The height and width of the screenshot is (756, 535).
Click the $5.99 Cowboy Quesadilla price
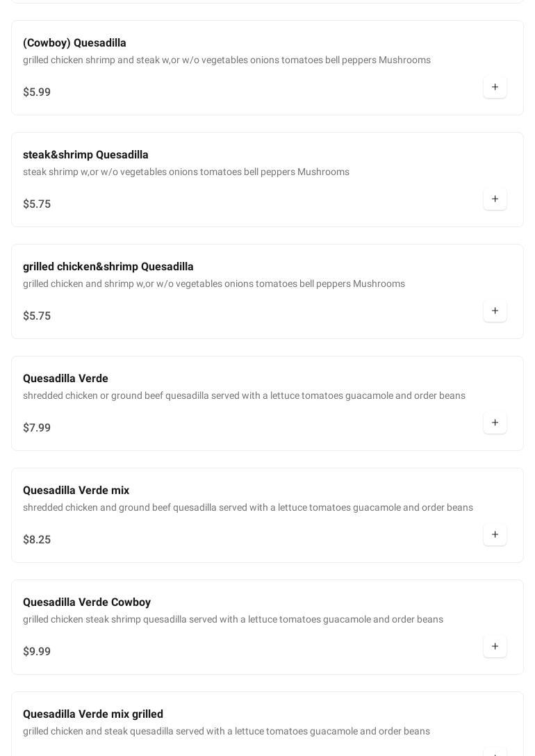[37, 92]
